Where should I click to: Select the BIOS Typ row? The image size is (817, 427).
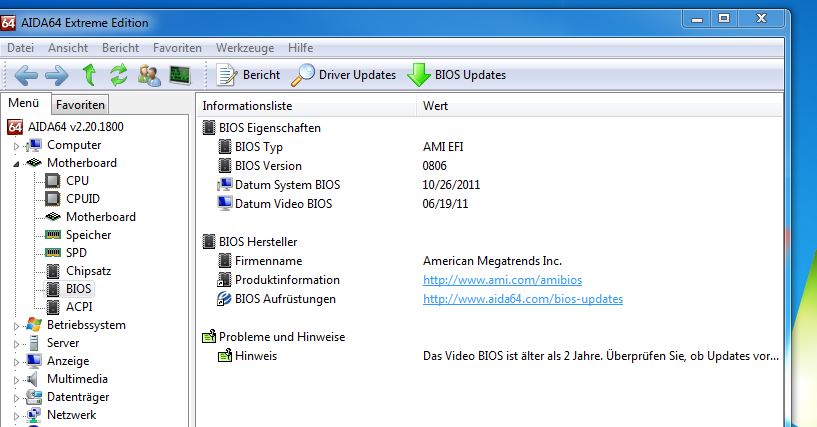490,147
